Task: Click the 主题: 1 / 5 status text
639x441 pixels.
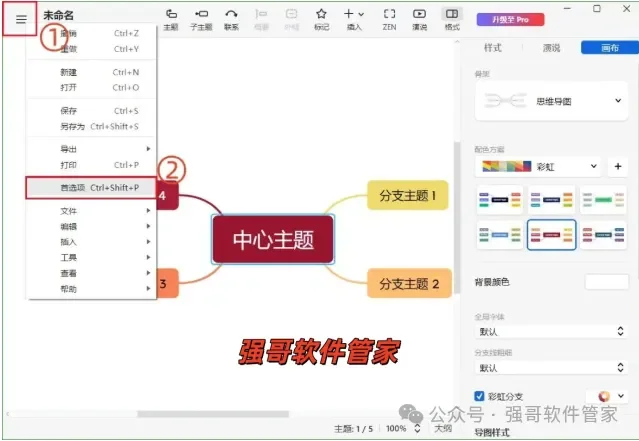Action: pyautogui.click(x=353, y=429)
